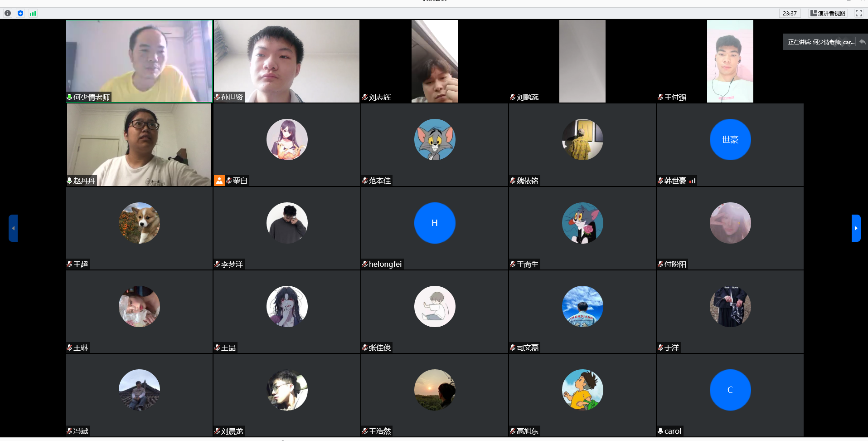The width and height of the screenshot is (868, 441).
Task: Click the 世豪 blue circle avatar
Action: (730, 139)
